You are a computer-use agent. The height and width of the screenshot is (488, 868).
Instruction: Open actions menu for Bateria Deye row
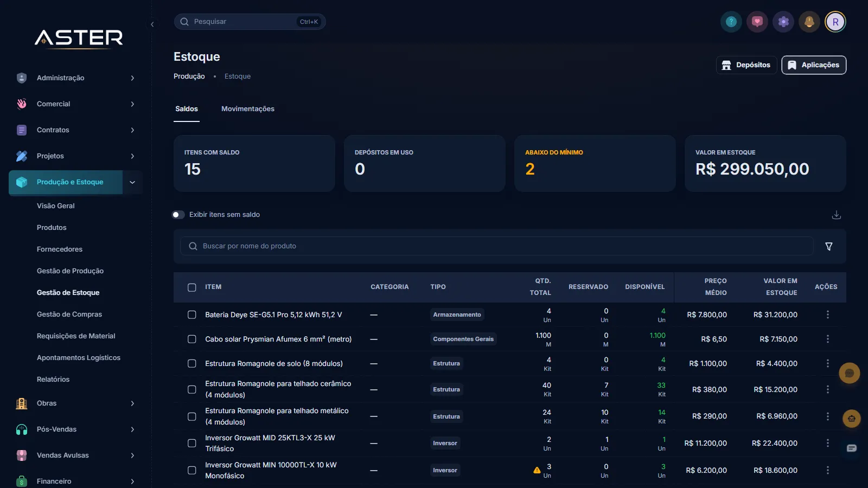pyautogui.click(x=828, y=314)
